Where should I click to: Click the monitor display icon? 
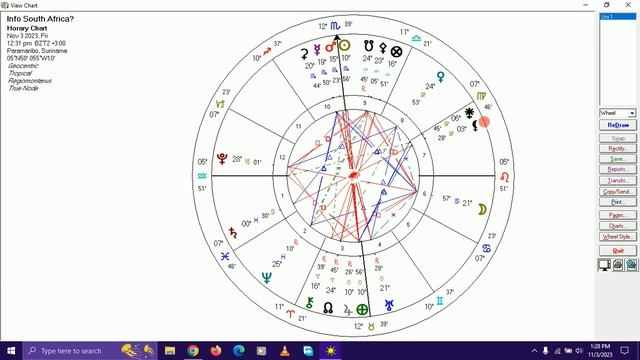pos(604,265)
